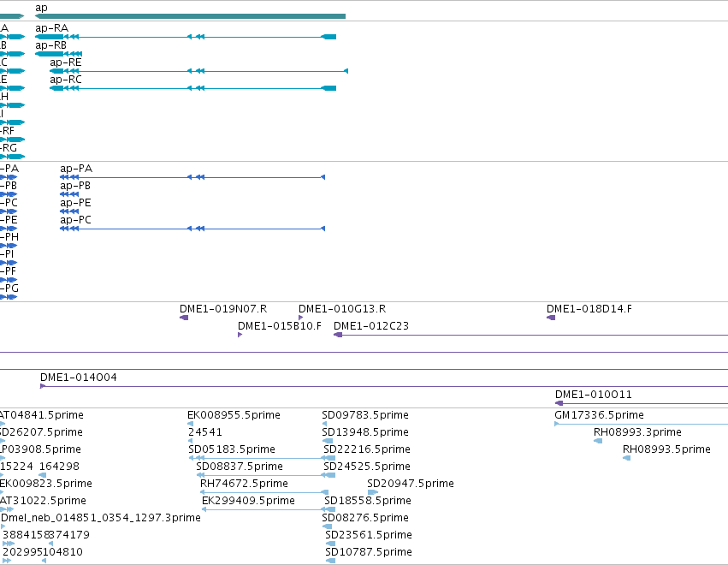728x565 pixels.
Task: Select clone DME1-010O11 label
Action: (594, 395)
